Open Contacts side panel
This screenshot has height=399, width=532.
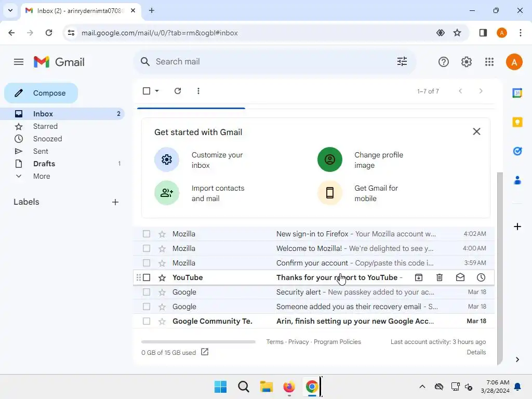point(517,180)
